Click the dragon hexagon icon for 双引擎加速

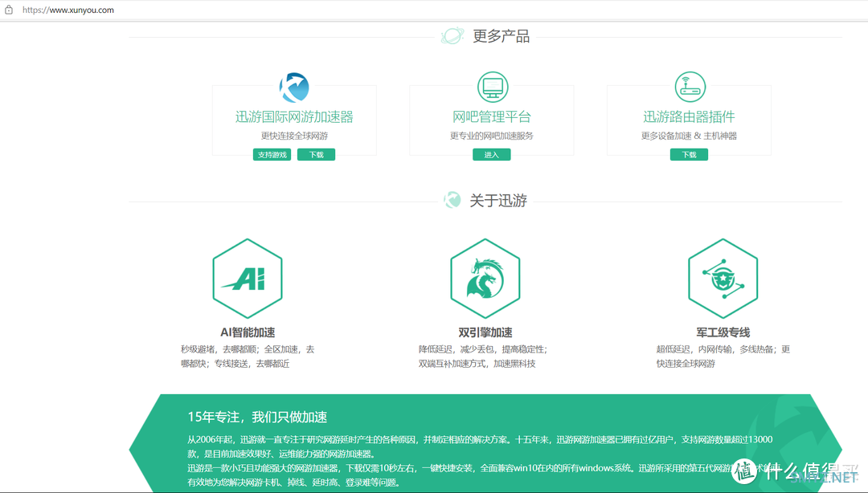click(485, 279)
